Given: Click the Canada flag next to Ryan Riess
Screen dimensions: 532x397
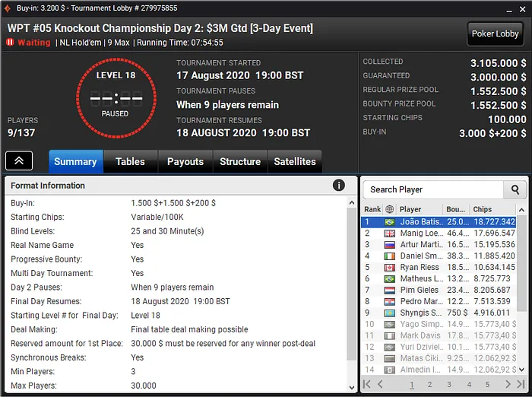Looking at the screenshot, I should tap(389, 268).
